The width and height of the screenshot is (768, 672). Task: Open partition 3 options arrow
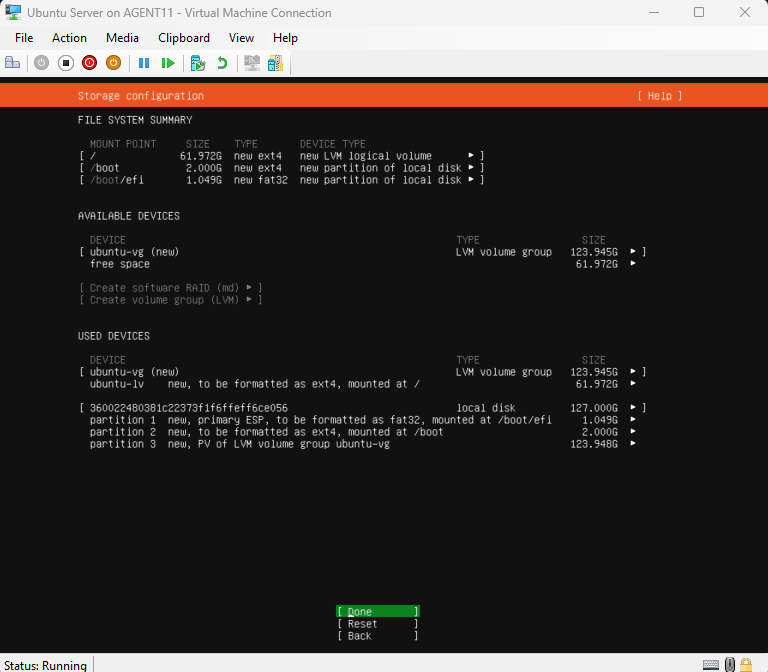click(x=634, y=444)
